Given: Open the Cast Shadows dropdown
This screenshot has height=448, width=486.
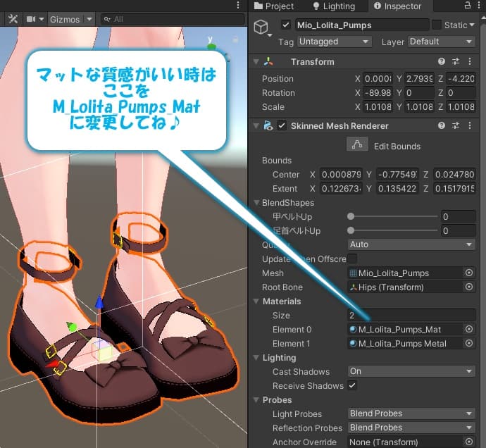Looking at the screenshot, I should pyautogui.click(x=411, y=371).
